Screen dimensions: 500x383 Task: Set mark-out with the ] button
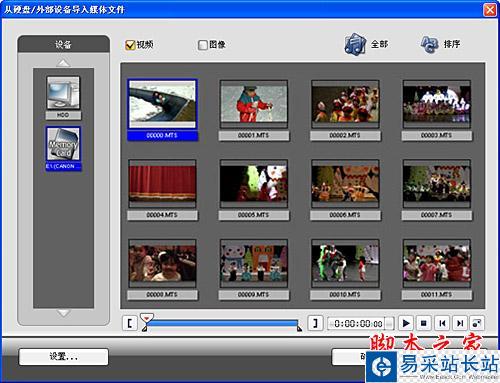(x=315, y=323)
